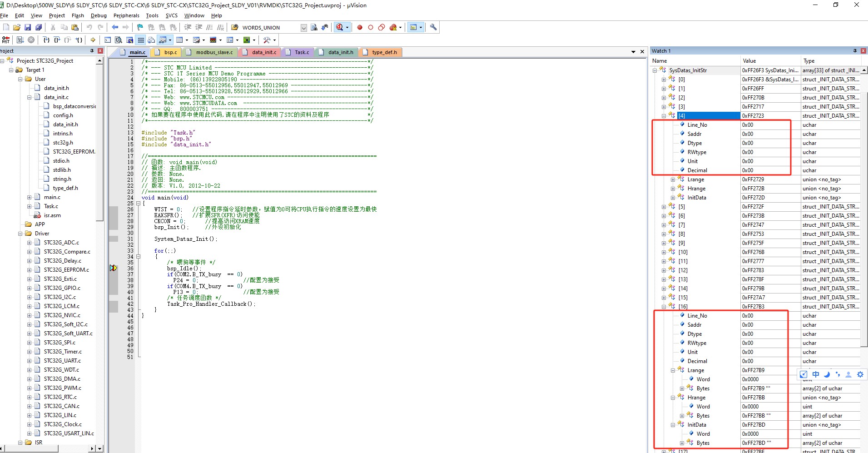
Task: Toggle the code fold marker at line 34
Action: pyautogui.click(x=139, y=256)
